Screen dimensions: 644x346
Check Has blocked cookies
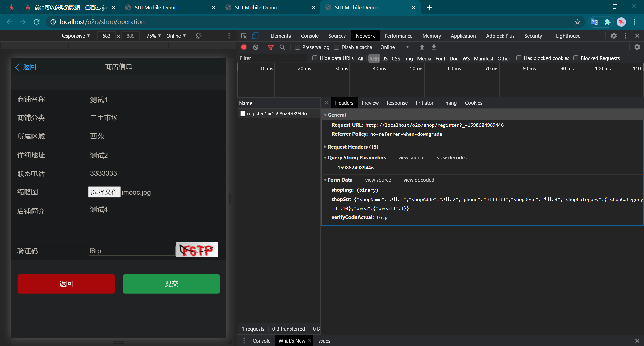click(x=519, y=58)
